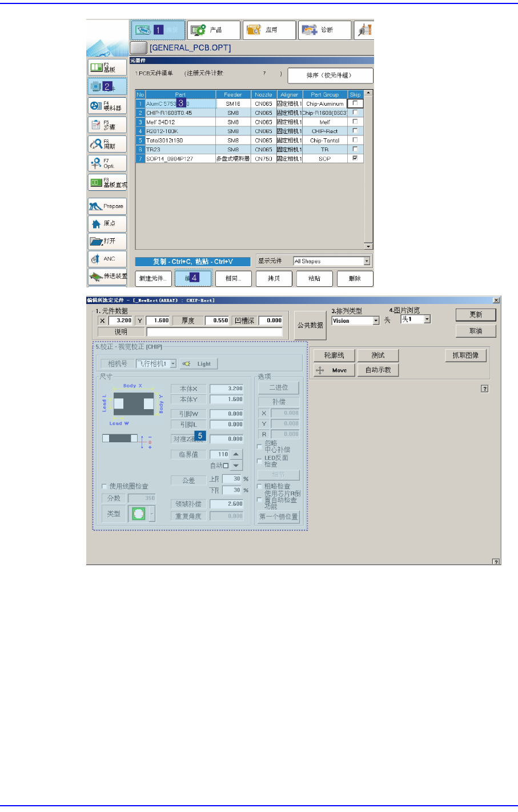The height and width of the screenshot is (812, 518).
Task: Enable 忽略中心补偿 checkbox
Action: (259, 446)
